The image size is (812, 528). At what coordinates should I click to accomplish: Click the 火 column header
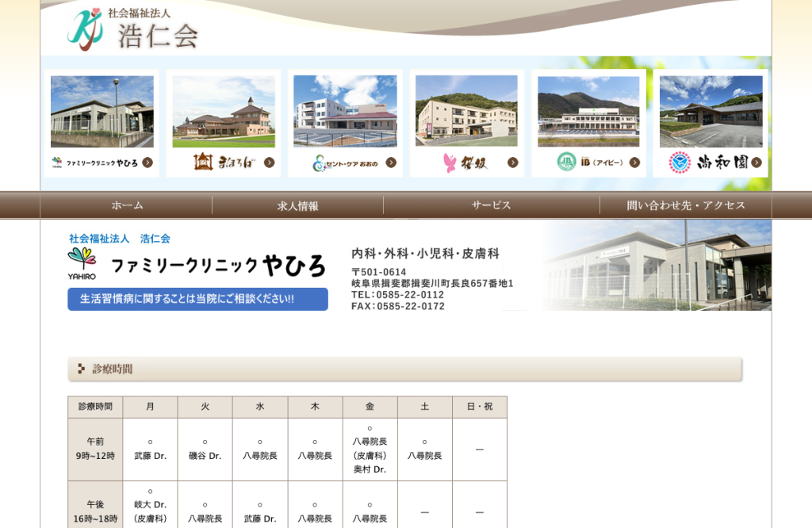(205, 407)
